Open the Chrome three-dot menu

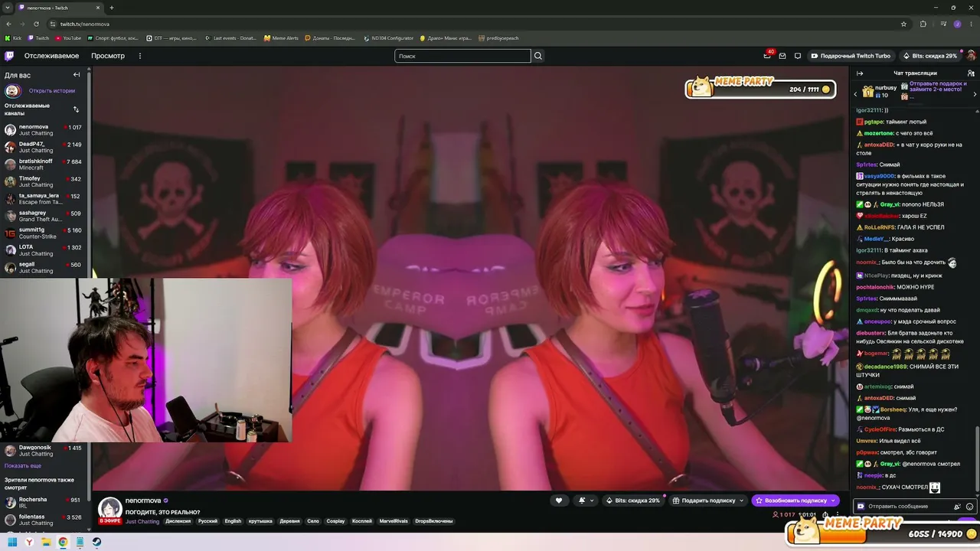point(971,24)
